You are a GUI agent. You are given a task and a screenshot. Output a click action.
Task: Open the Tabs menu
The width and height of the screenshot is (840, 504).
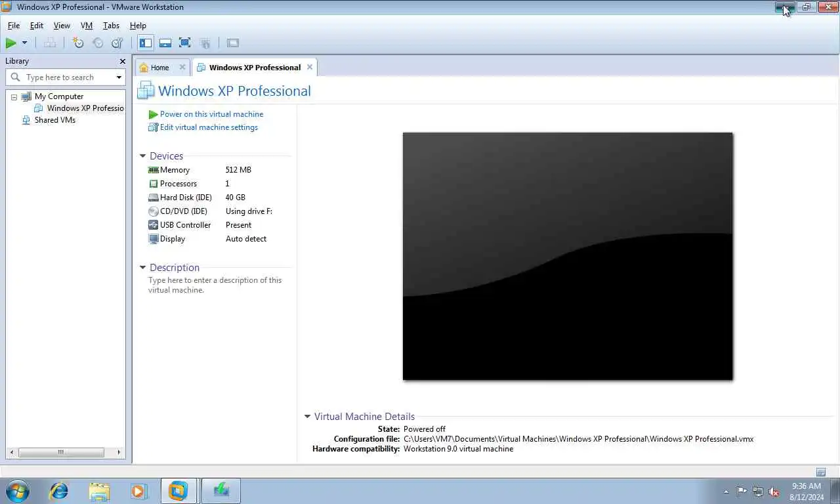coord(111,26)
